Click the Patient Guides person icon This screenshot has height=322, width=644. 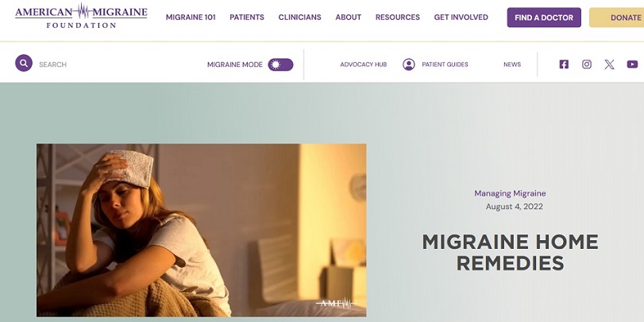pyautogui.click(x=409, y=64)
